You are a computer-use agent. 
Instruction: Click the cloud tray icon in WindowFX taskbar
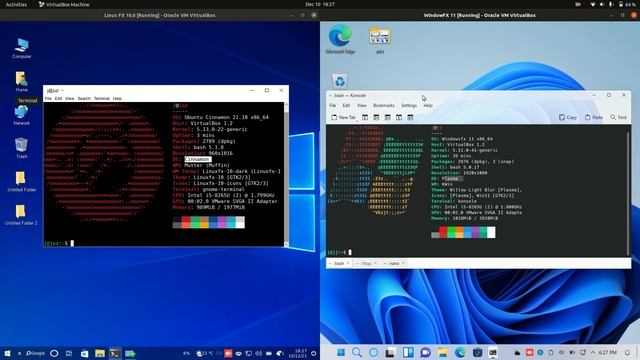(x=518, y=353)
